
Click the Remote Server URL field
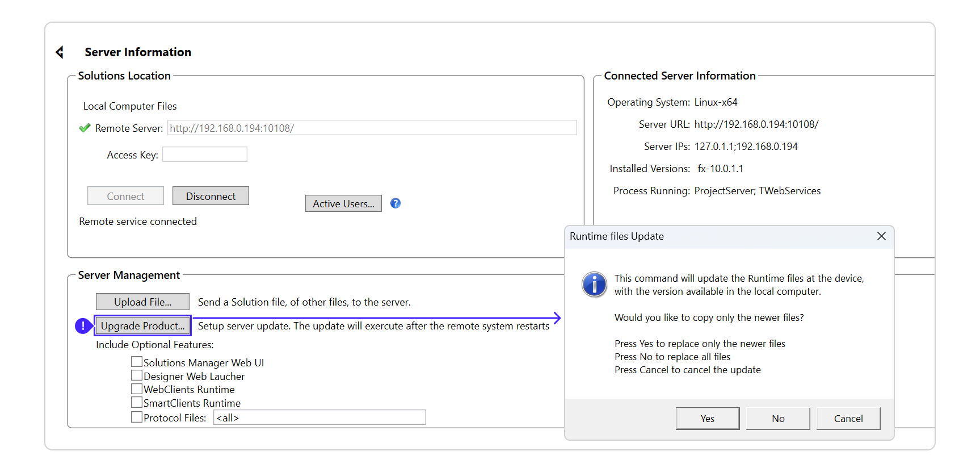coord(372,128)
